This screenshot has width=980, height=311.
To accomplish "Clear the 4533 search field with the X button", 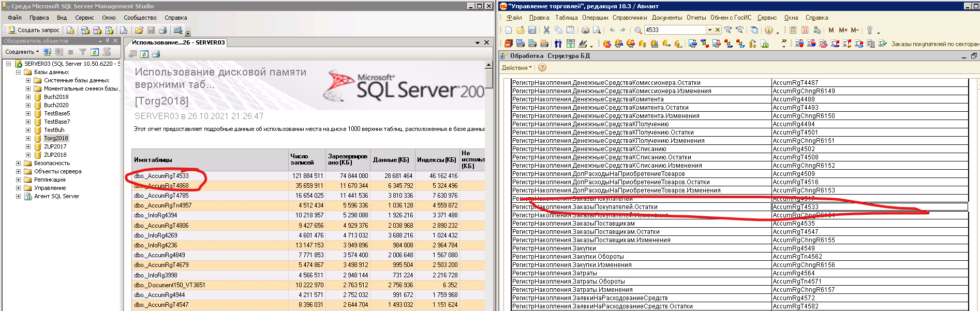I will [x=718, y=30].
